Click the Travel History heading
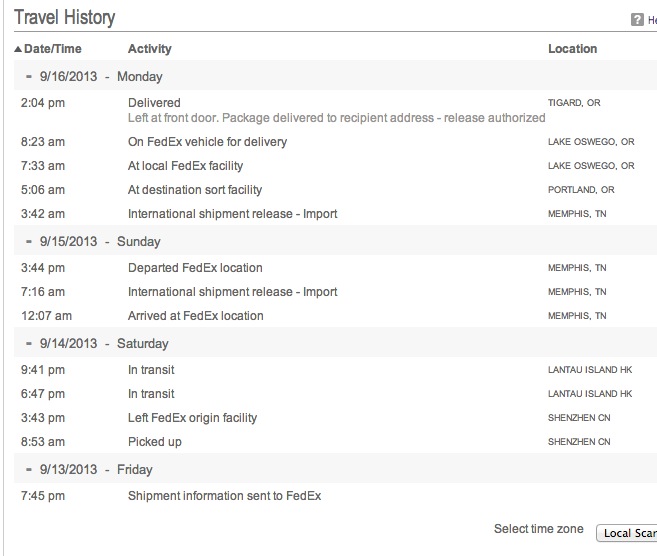657x556 pixels. 65,18
